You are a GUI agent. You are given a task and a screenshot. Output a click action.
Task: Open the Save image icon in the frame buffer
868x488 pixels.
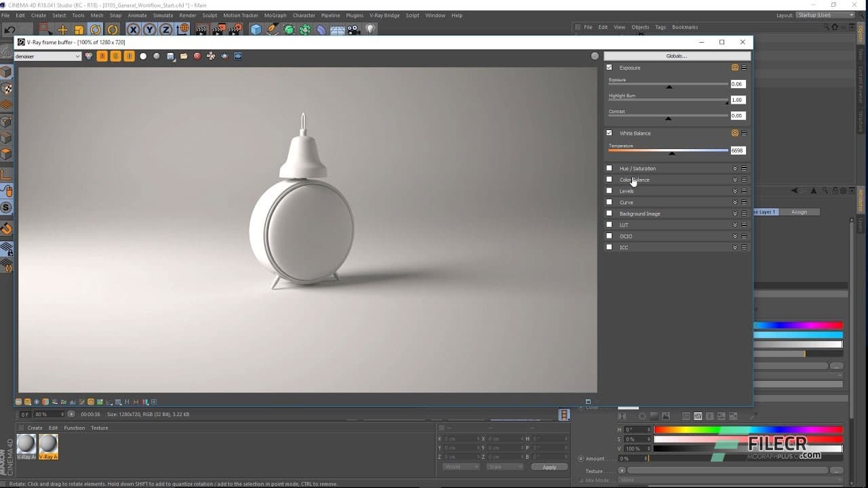170,56
